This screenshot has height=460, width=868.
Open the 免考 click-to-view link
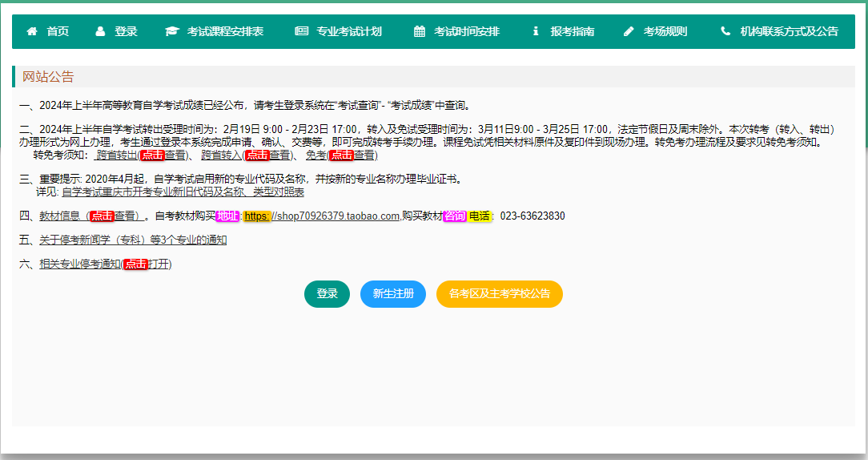(340, 155)
